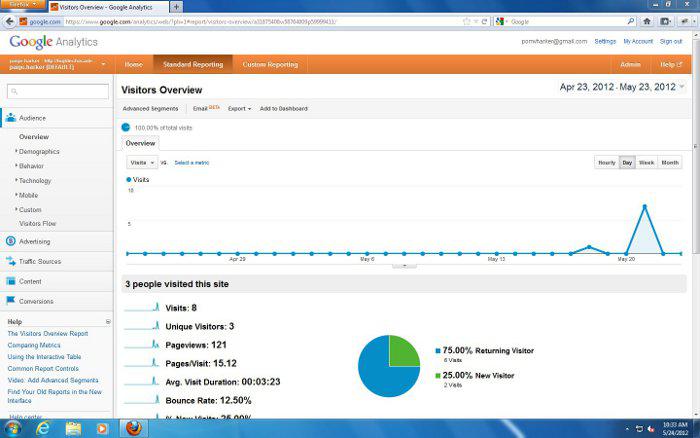Click the Firefox home button icon
Image resolution: width=700 pixels, height=438 pixels.
tap(647, 20)
